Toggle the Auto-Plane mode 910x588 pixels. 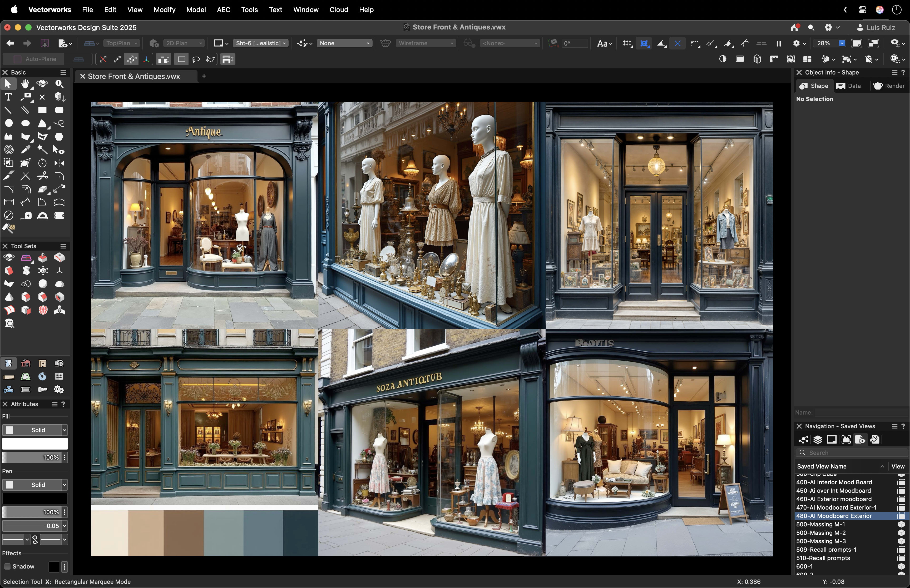tap(35, 59)
